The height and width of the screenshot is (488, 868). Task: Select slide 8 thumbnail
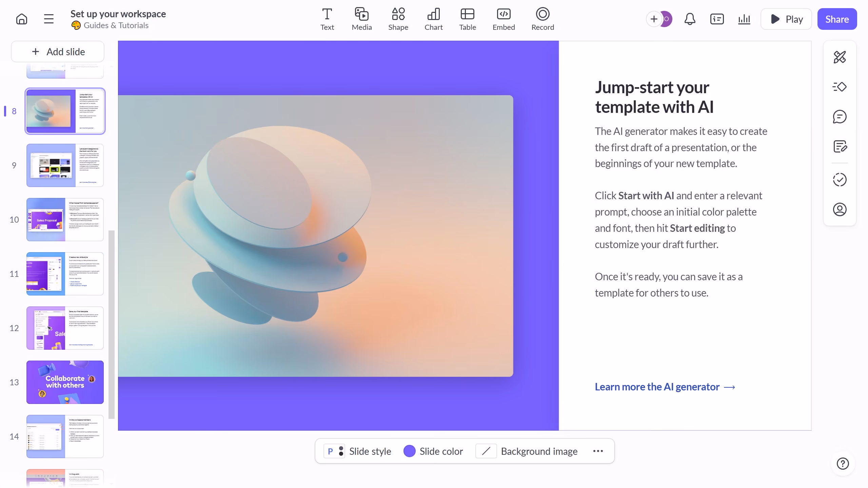pyautogui.click(x=65, y=111)
